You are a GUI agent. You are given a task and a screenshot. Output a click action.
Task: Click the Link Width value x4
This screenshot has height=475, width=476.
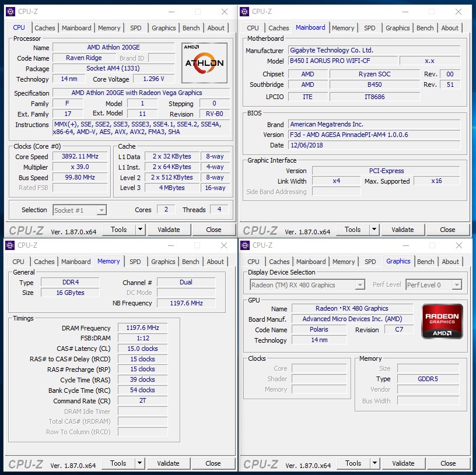pos(337,181)
